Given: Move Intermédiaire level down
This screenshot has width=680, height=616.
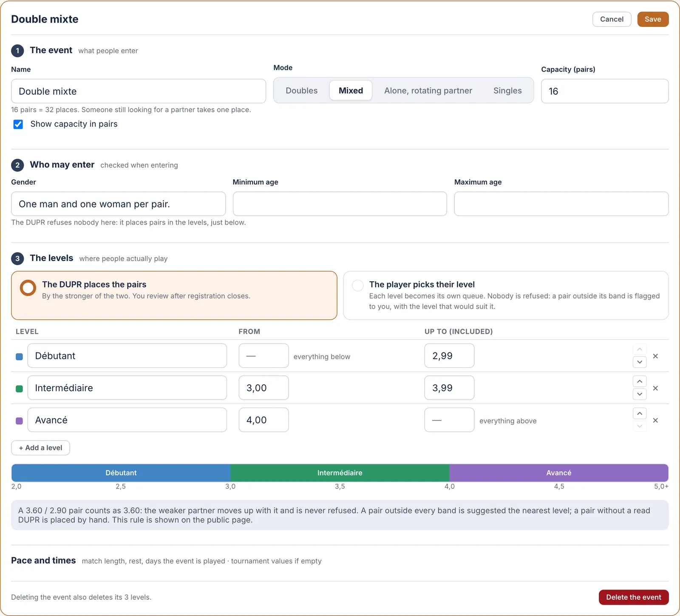Looking at the screenshot, I should 640,394.
